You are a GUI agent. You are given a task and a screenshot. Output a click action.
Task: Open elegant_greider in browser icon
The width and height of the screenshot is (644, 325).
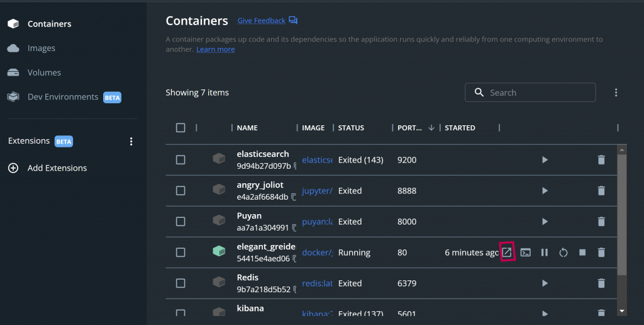[507, 252]
